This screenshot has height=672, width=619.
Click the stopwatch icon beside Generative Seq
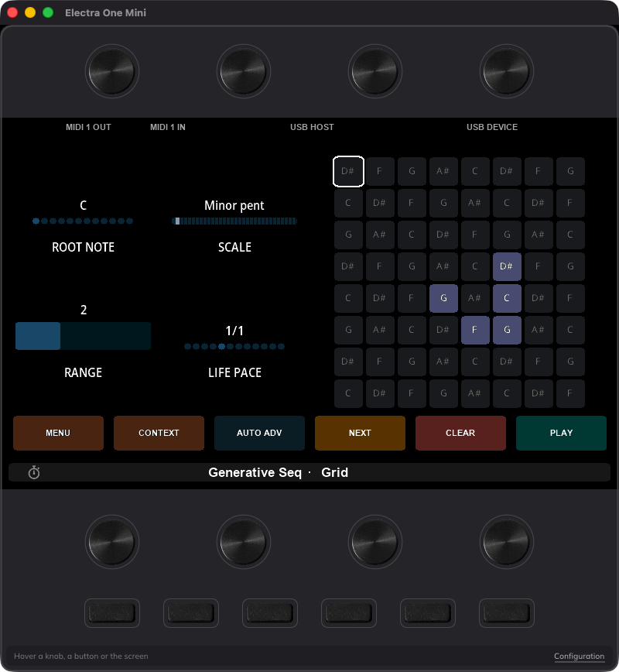point(34,472)
